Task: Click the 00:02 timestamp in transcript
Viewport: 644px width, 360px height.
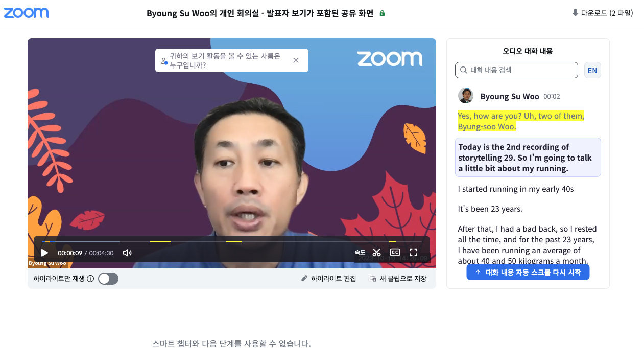Action: point(552,96)
